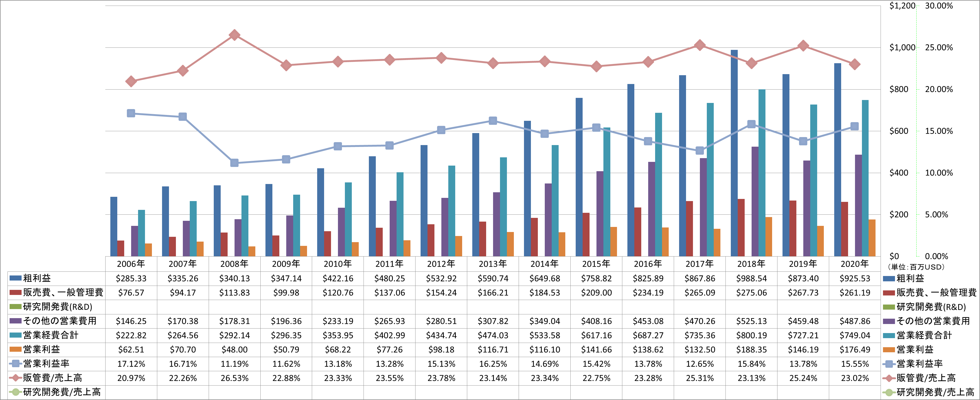Screen dimensions: 980x400
Task: Click the 2020年 category axis label
Action: [x=854, y=264]
